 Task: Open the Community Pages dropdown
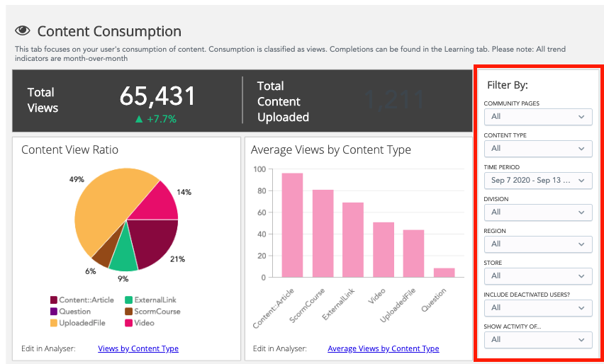pyautogui.click(x=538, y=116)
